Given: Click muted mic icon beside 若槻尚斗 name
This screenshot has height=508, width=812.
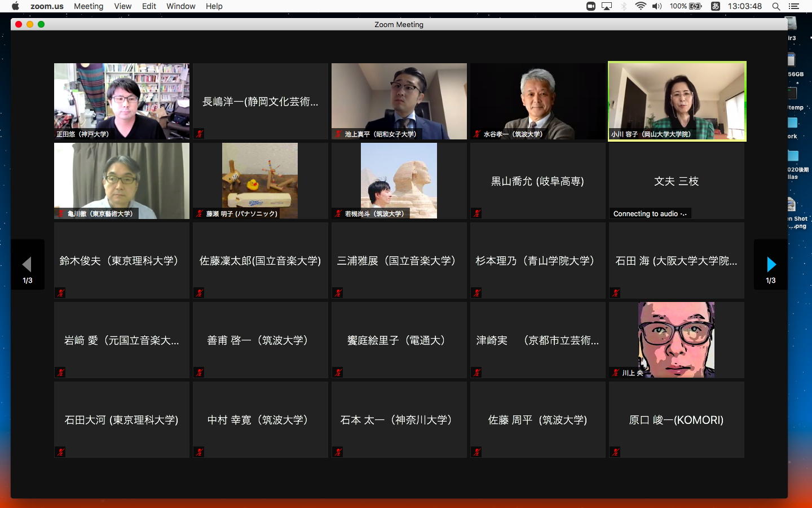Looking at the screenshot, I should tap(338, 214).
